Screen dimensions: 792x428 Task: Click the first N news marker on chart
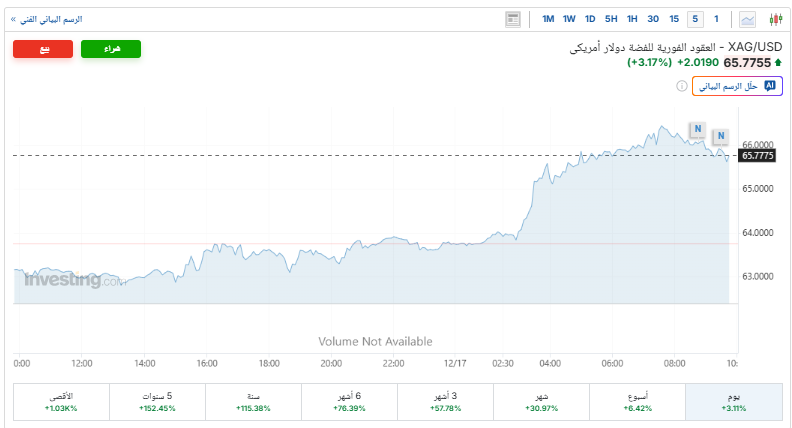pos(698,130)
